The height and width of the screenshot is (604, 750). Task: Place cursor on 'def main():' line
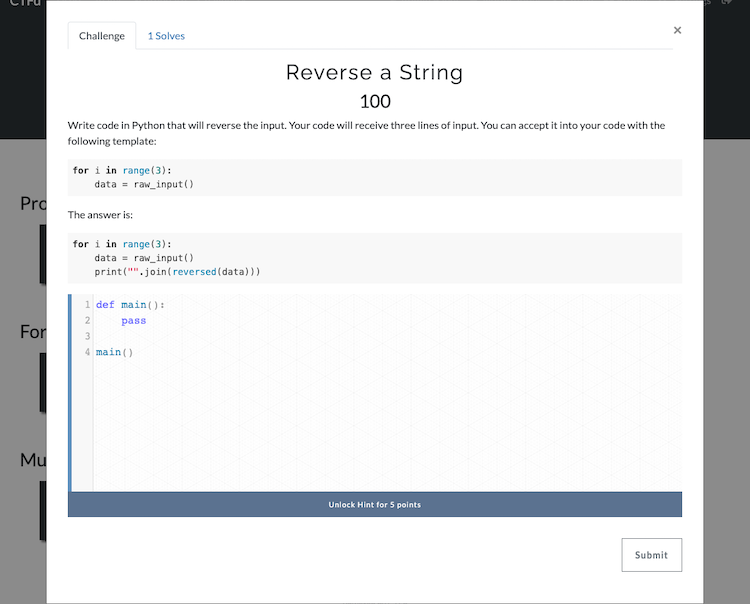tap(130, 305)
